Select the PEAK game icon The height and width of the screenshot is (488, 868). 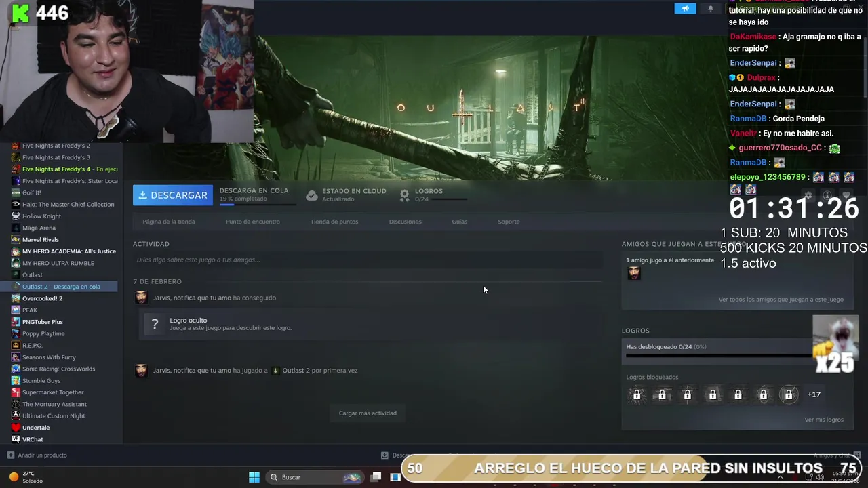pos(16,310)
